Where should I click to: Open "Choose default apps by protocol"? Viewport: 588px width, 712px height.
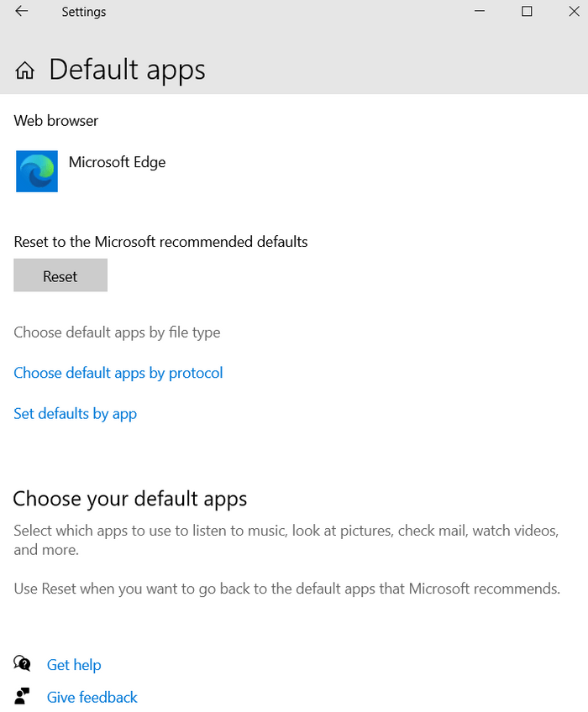(x=118, y=373)
